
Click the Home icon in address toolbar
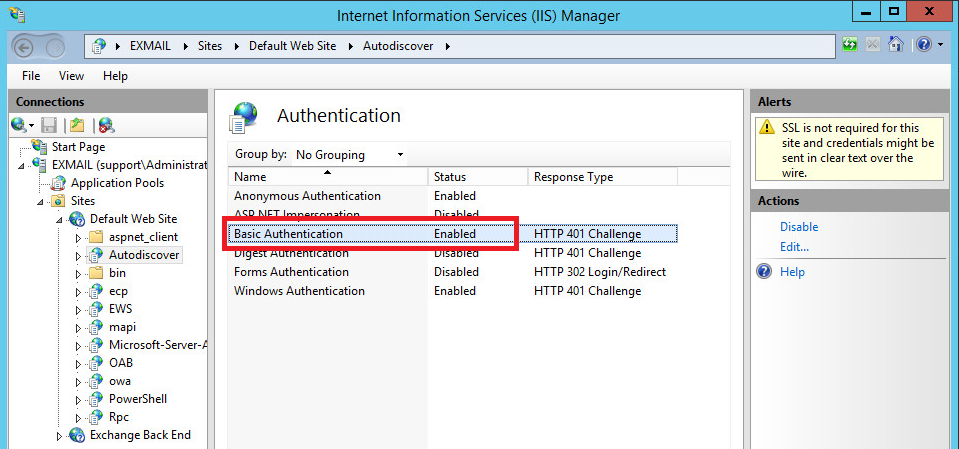[x=895, y=45]
